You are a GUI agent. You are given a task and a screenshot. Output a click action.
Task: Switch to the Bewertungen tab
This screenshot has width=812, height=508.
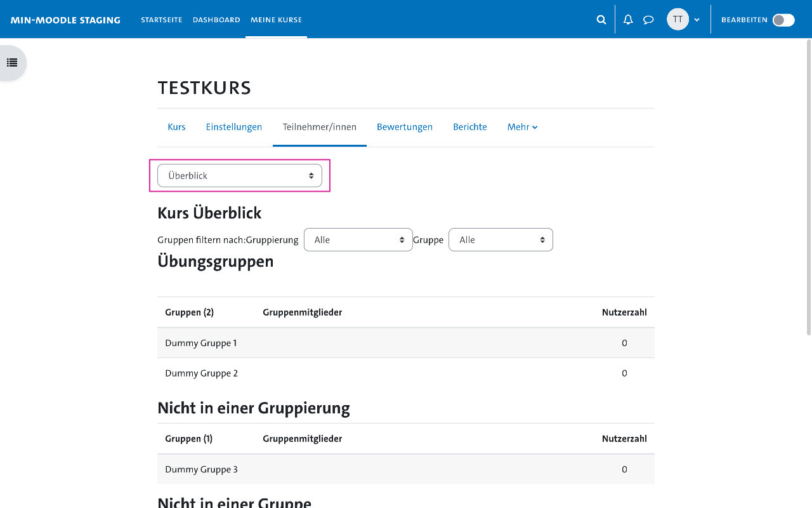[x=405, y=127]
